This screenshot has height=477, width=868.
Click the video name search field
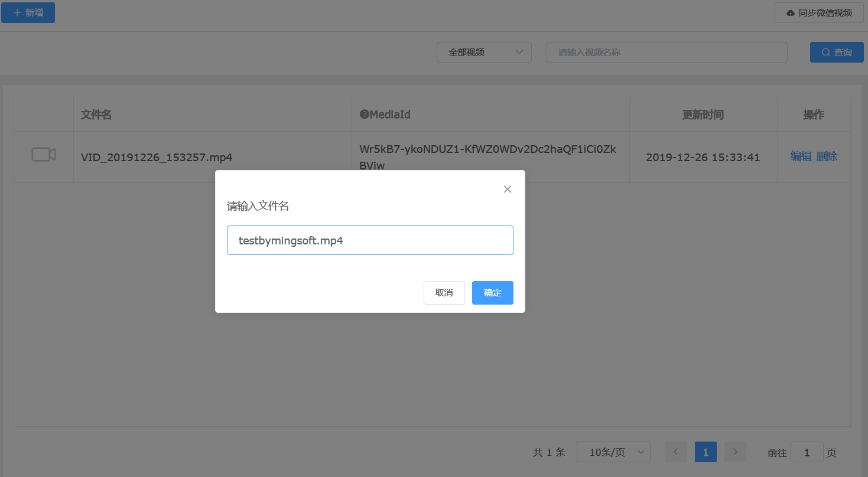[667, 52]
